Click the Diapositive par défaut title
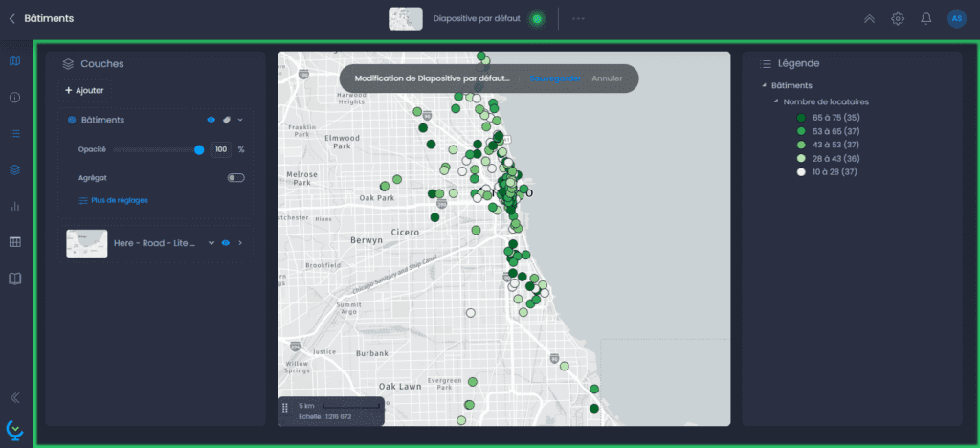This screenshot has height=448, width=980. click(x=477, y=19)
